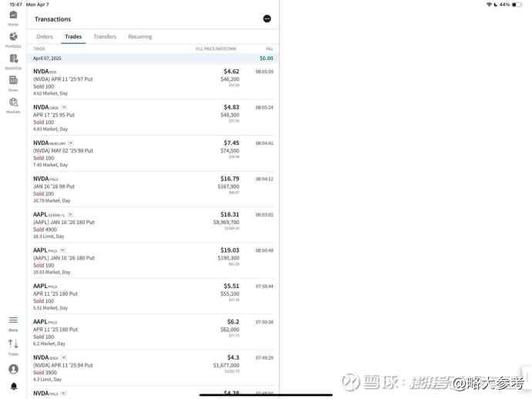Tap the $167,900 trade amount
532x399 pixels.
coord(228,186)
